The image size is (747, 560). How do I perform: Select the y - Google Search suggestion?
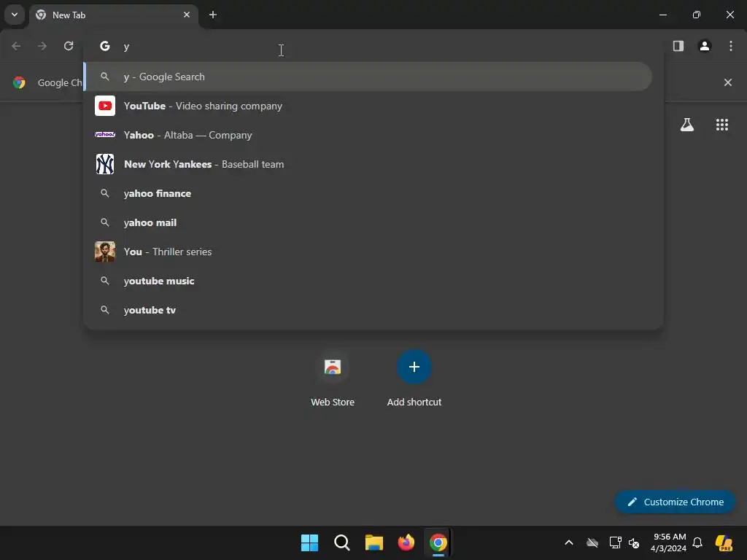[x=368, y=77]
